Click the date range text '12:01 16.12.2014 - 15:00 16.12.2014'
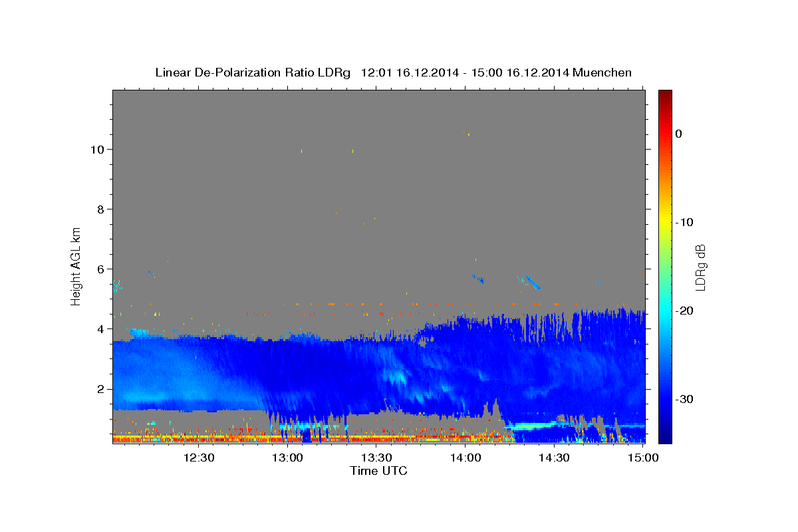Viewport: 798px width, 532px height. point(465,72)
